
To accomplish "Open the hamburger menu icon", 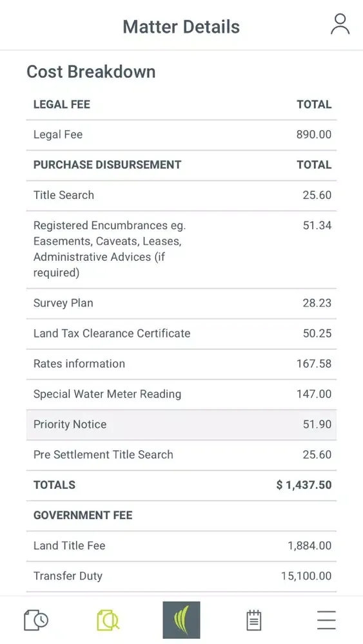I will 326,620.
